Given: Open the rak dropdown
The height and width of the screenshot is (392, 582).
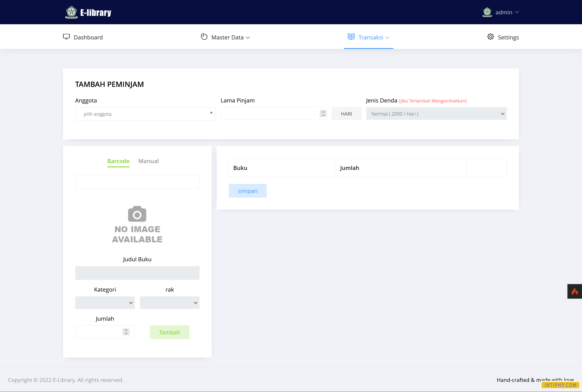Looking at the screenshot, I should [x=170, y=303].
